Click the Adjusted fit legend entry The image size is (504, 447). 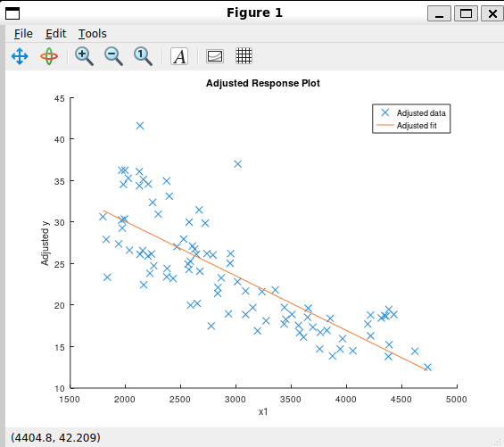pyautogui.click(x=417, y=126)
